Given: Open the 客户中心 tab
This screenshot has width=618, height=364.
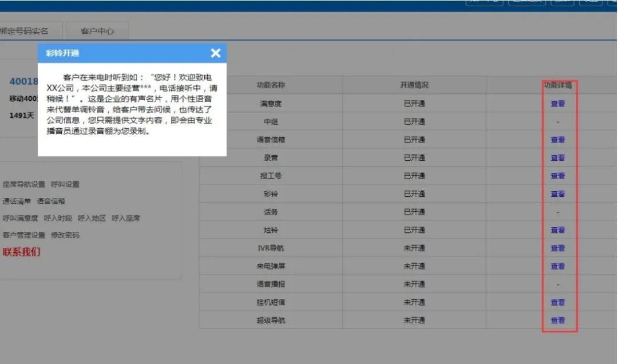Looking at the screenshot, I should point(97,31).
